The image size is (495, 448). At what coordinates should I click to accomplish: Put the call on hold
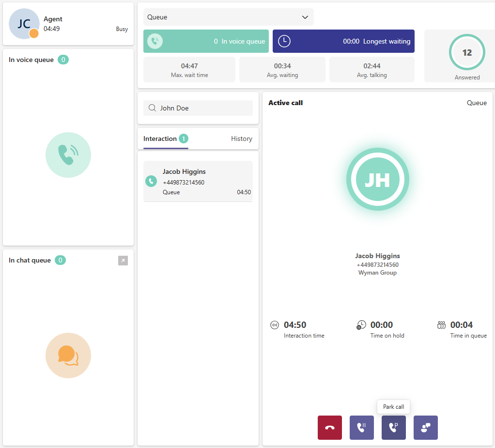click(362, 428)
